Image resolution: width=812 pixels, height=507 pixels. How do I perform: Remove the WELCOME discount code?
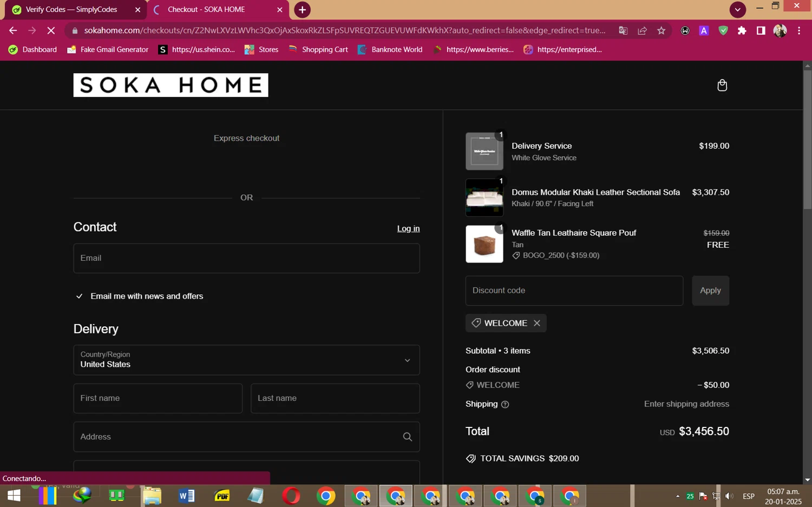coord(537,323)
